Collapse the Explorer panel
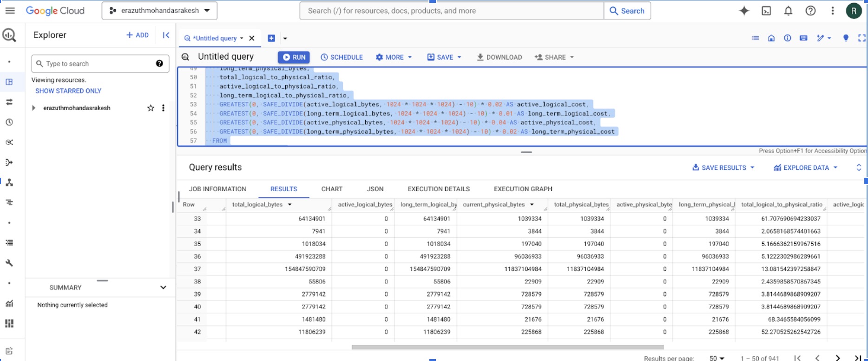This screenshot has height=361, width=868. click(166, 35)
